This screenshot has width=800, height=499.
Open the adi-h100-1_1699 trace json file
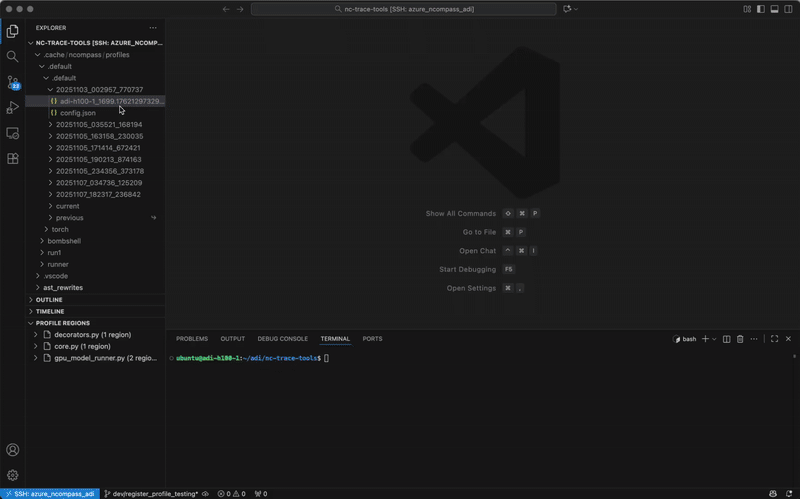(x=95, y=101)
